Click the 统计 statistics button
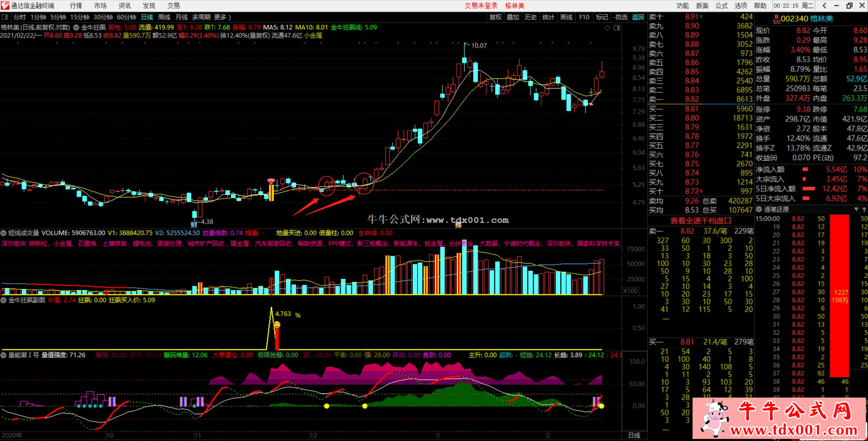The width and height of the screenshot is (868, 441). (548, 17)
